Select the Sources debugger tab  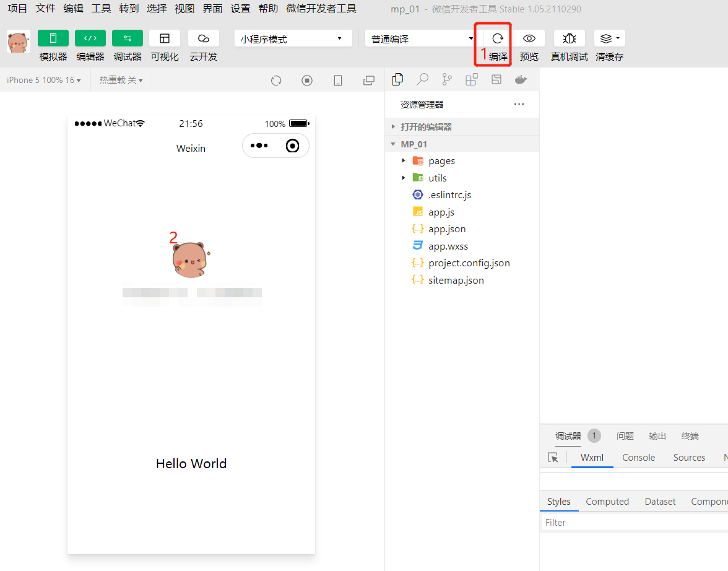coord(689,458)
